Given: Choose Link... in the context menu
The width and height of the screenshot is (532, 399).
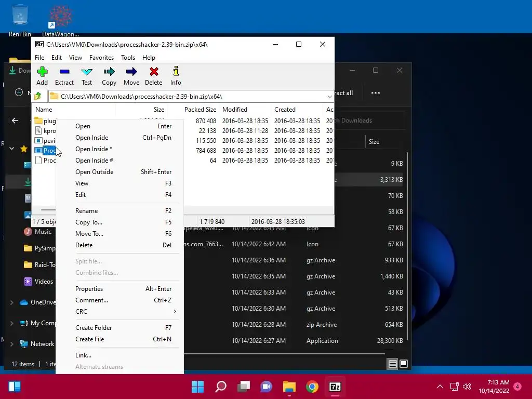Looking at the screenshot, I should (x=120, y=355).
